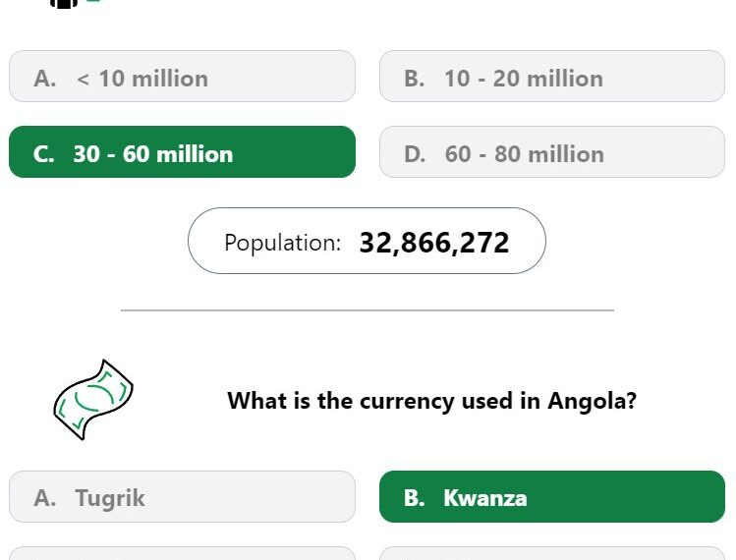
Task: Click the "B." letter beside Kwanza
Action: (x=414, y=498)
